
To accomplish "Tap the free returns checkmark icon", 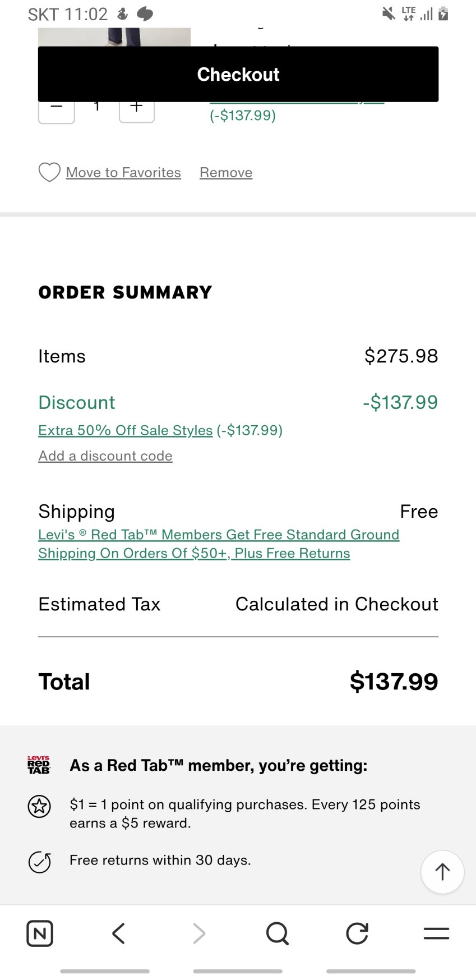I will [39, 862].
